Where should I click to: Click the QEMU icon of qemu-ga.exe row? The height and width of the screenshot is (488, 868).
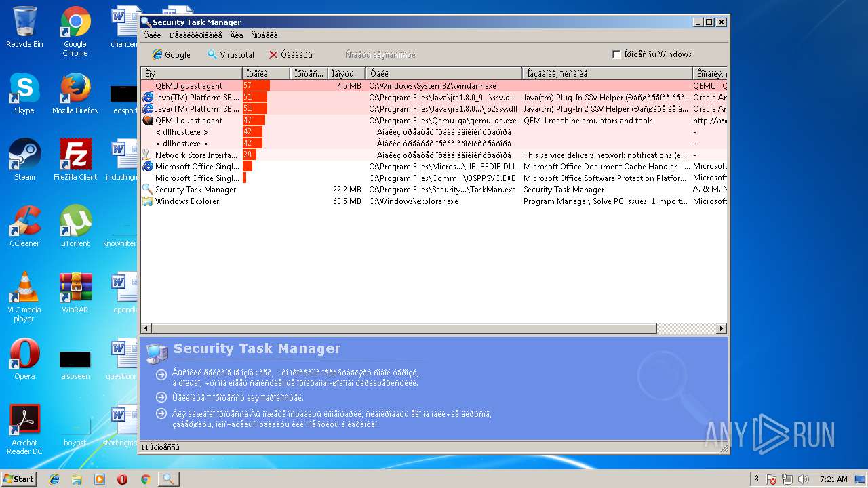[x=148, y=121]
